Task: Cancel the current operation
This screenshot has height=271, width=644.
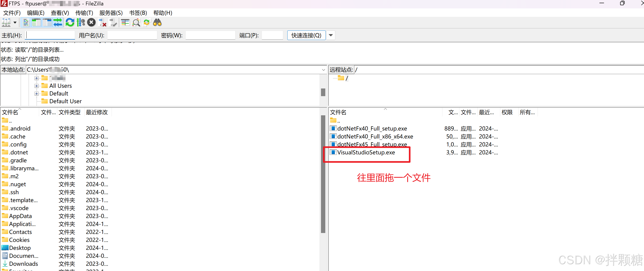Action: tap(92, 23)
